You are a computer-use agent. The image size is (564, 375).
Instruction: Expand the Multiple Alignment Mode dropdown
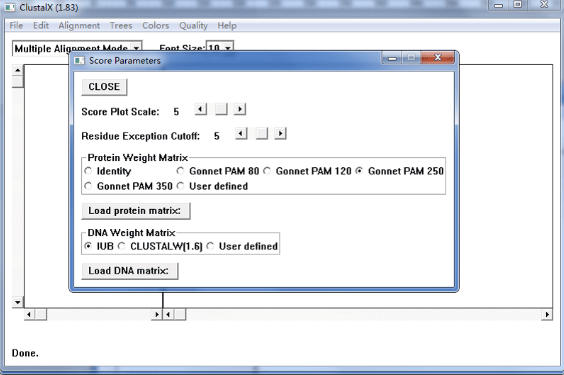(x=136, y=48)
